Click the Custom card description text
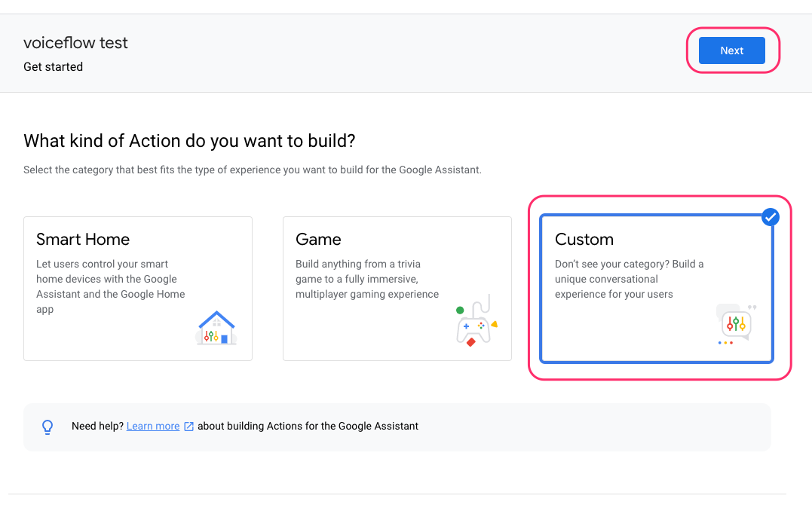812x517 pixels. point(630,279)
